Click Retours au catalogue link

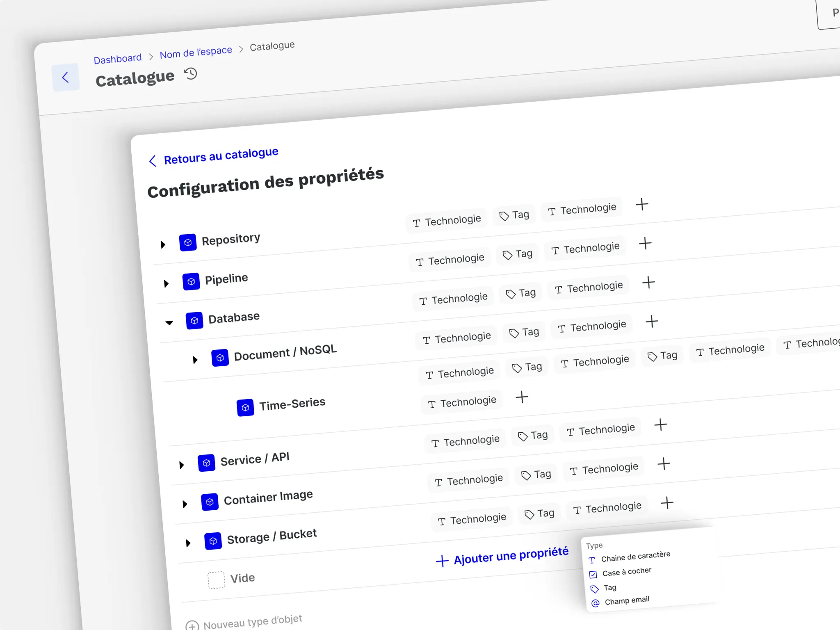click(x=214, y=156)
